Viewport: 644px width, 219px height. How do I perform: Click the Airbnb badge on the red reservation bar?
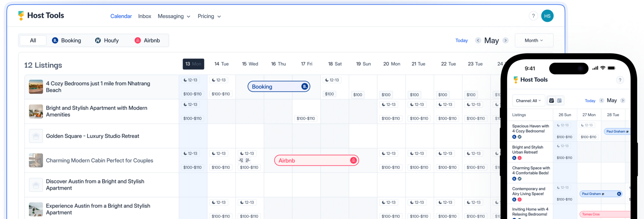click(x=353, y=161)
